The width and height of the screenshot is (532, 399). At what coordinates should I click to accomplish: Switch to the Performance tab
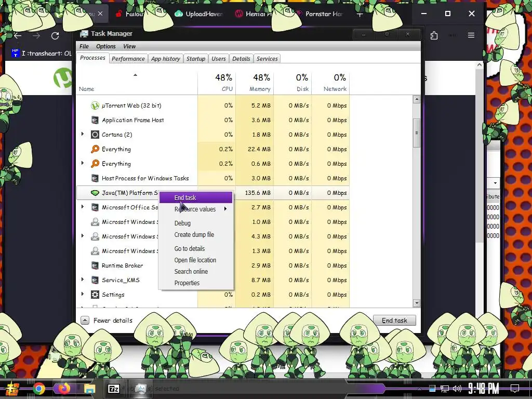coord(128,59)
